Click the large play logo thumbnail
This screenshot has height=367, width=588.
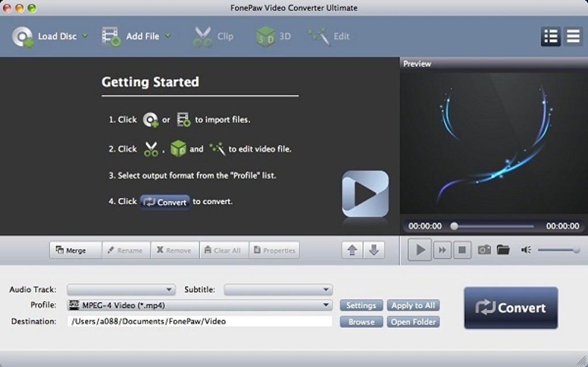point(365,194)
